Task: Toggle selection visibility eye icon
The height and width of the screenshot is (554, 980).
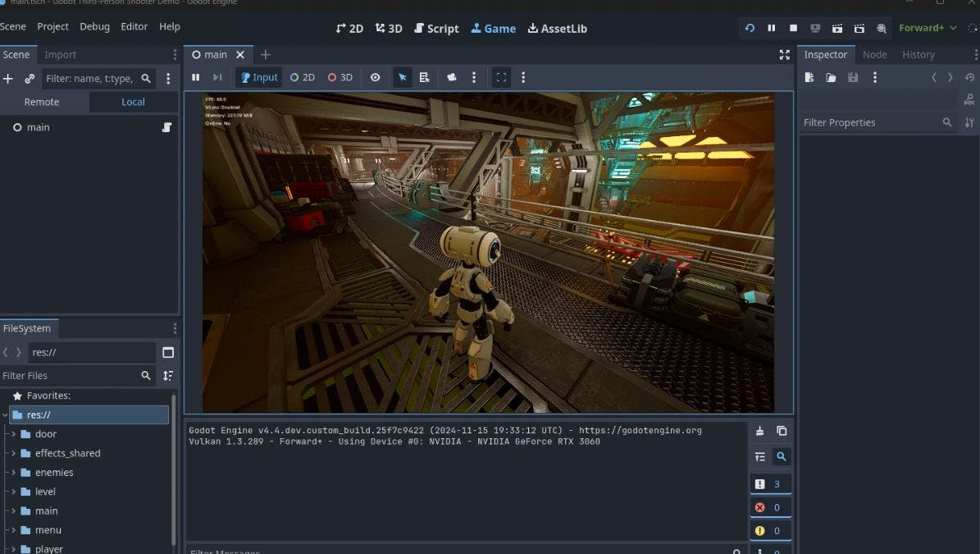Action: [375, 77]
